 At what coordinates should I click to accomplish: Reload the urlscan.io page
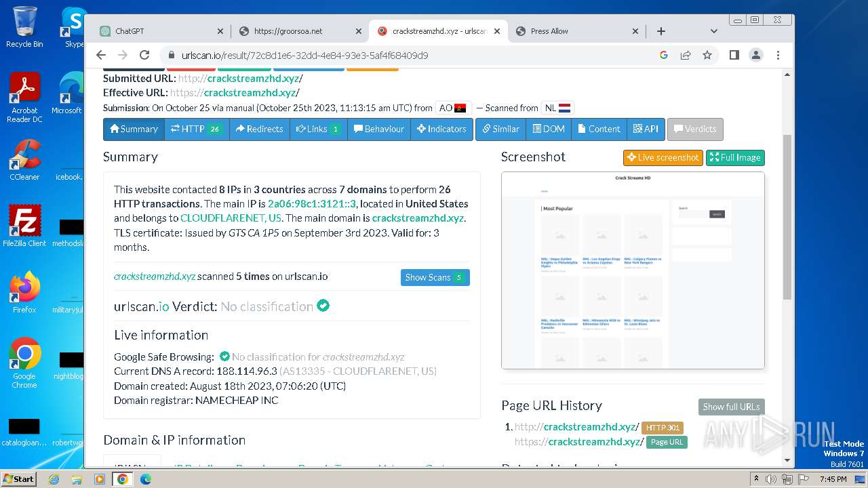point(144,55)
